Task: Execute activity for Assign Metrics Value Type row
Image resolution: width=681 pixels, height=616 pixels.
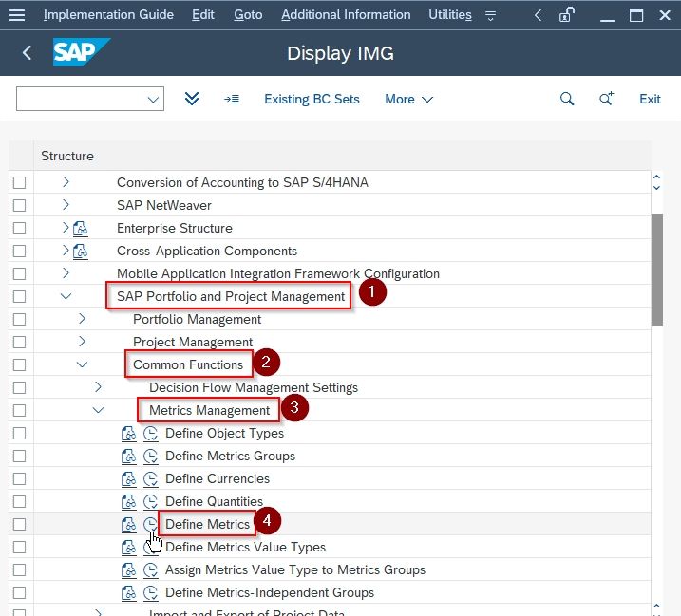Action: [150, 570]
